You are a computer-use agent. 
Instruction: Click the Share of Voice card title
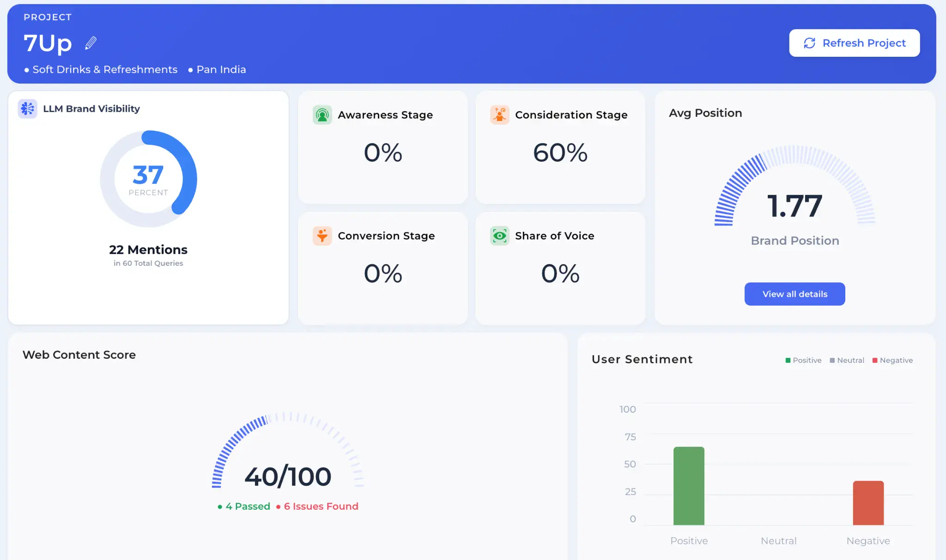[x=554, y=236]
